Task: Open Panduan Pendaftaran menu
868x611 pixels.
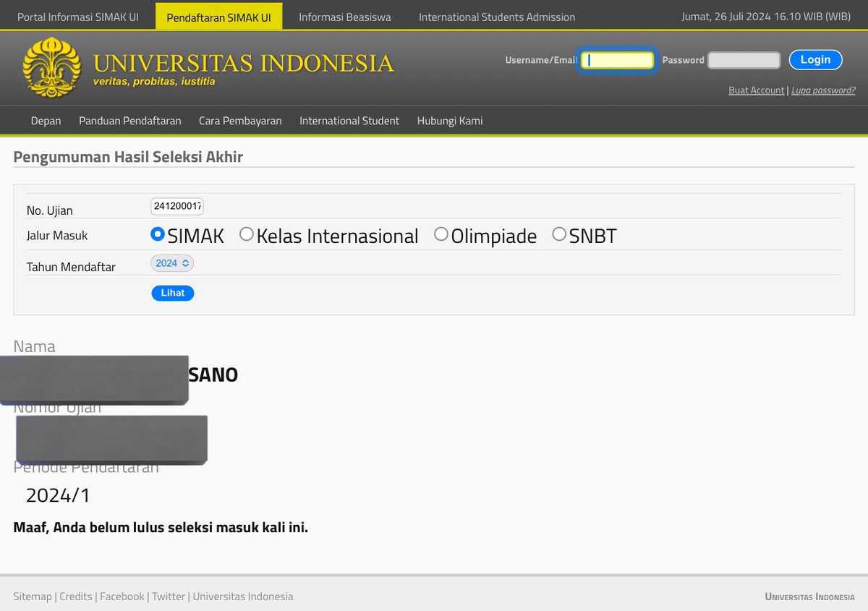Action: click(130, 121)
